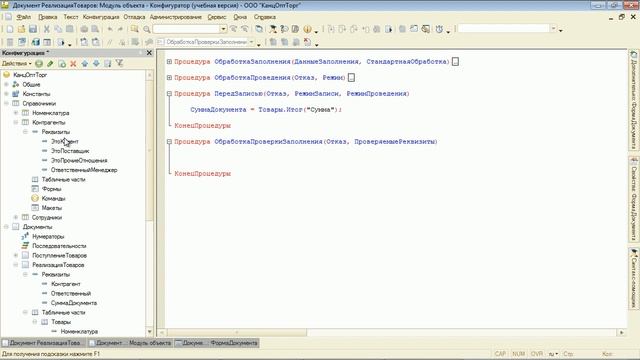Click the blue 3D cube configuration icon
Viewport: 640px width, 360px height.
click(x=36, y=42)
